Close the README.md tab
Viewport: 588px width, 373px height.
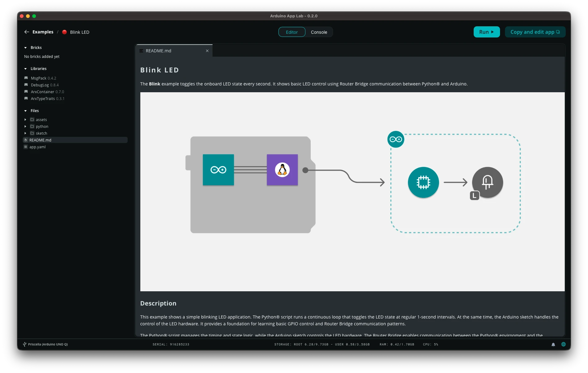pos(207,50)
